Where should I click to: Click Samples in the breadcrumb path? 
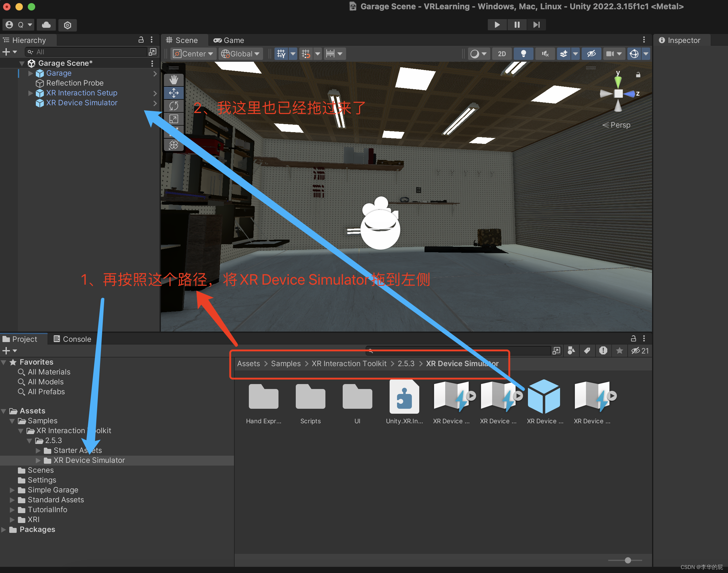[x=286, y=364]
